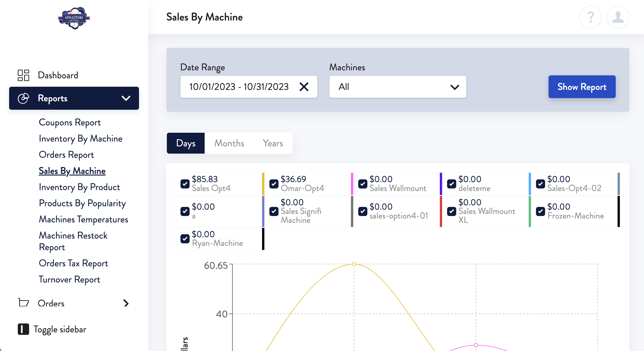Image resolution: width=644 pixels, height=351 pixels.
Task: Toggle the deleteme machine checkbox
Action: [451, 184]
